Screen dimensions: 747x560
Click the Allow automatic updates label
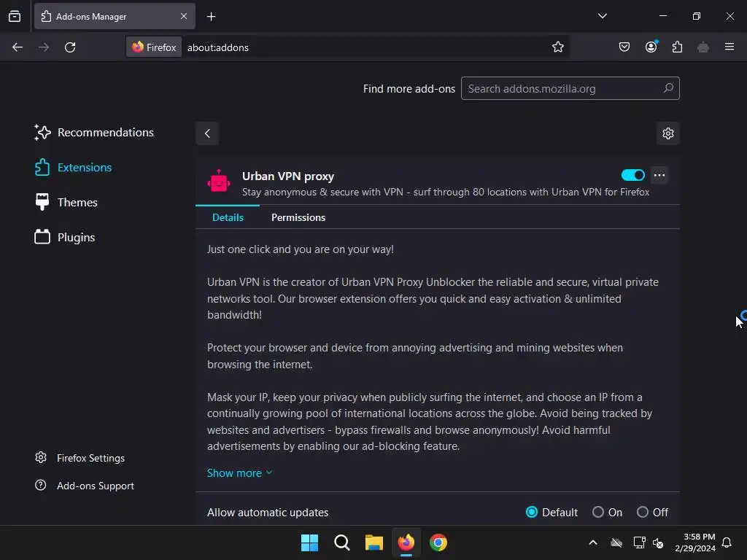click(x=268, y=513)
